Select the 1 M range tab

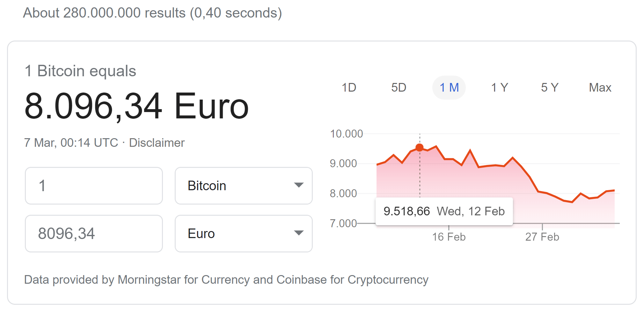click(449, 87)
